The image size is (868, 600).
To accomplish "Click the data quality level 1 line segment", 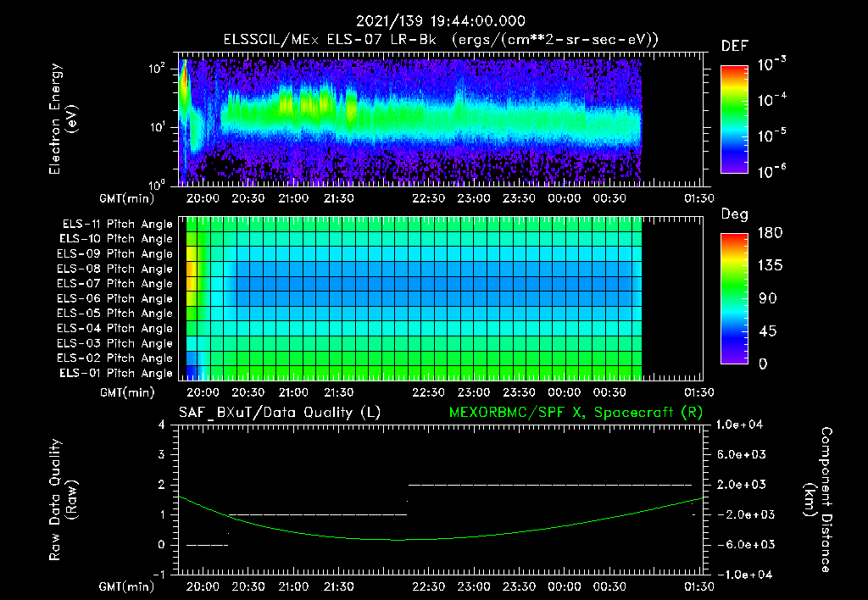I will click(317, 514).
